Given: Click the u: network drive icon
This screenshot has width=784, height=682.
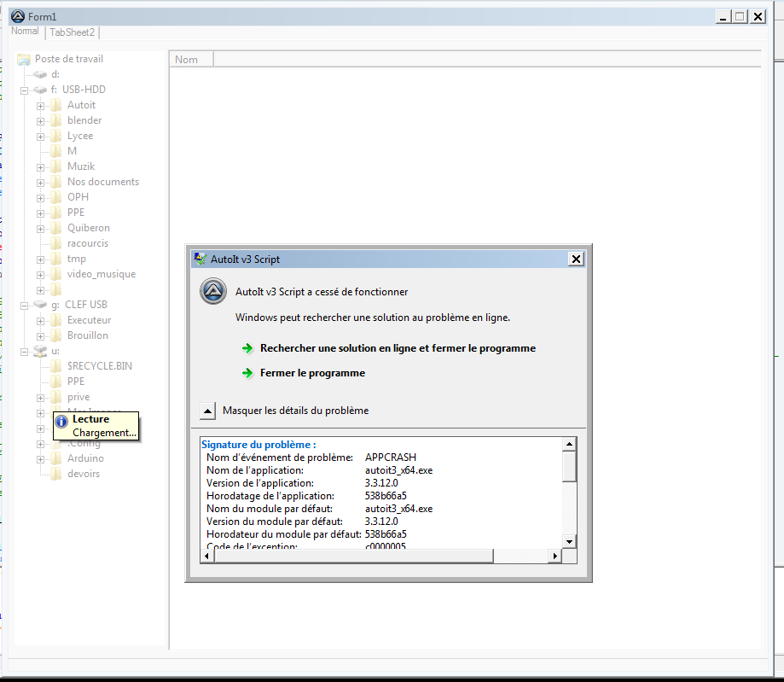Looking at the screenshot, I should click(41, 351).
